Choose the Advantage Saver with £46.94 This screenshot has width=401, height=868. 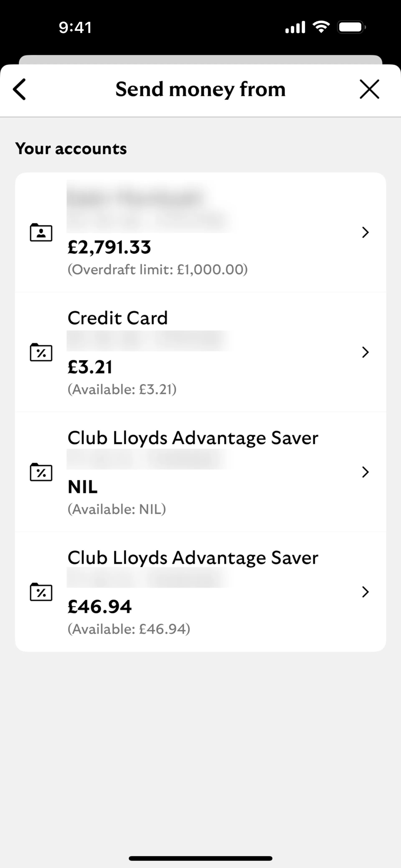(193, 558)
